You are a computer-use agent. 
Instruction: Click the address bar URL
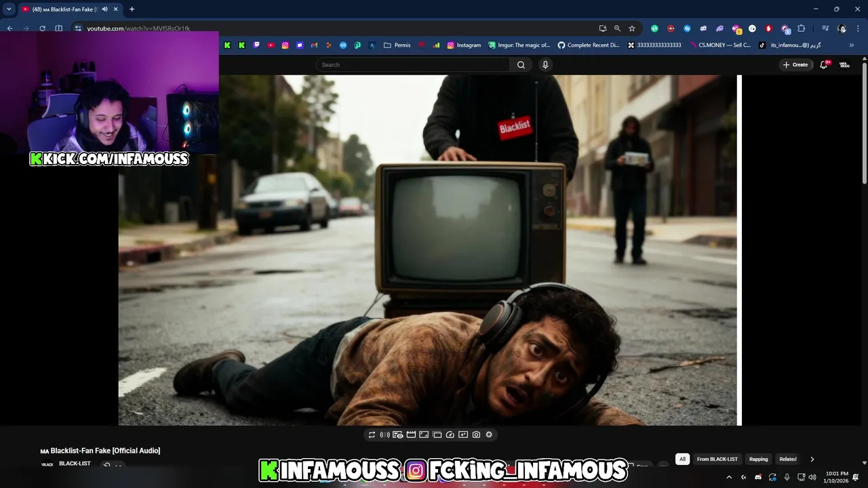(138, 28)
